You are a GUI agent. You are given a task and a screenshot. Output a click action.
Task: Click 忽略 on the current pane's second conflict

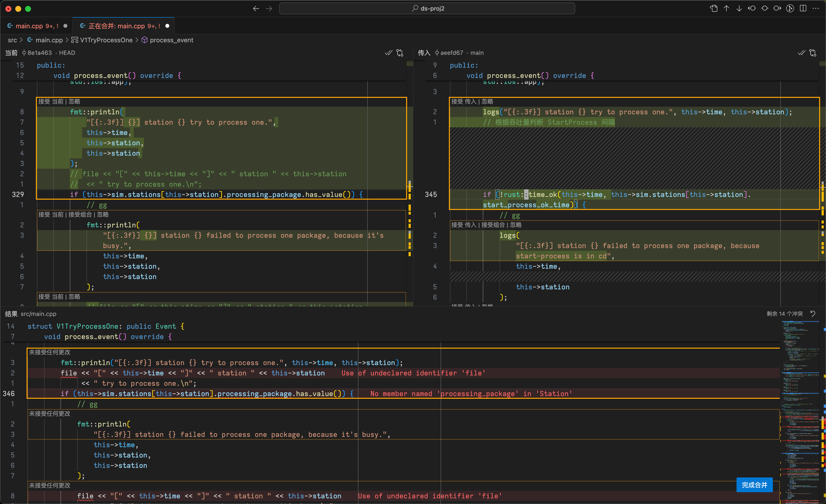coord(103,214)
